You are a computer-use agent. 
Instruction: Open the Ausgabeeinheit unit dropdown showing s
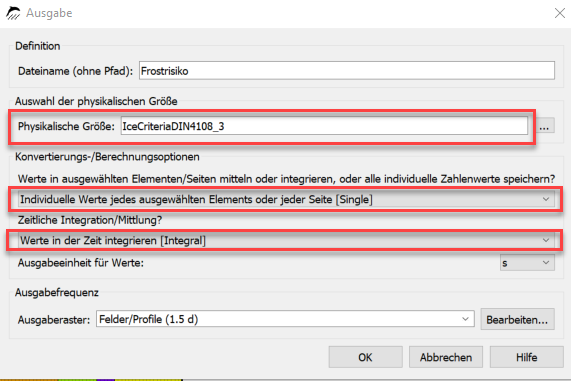pyautogui.click(x=527, y=263)
